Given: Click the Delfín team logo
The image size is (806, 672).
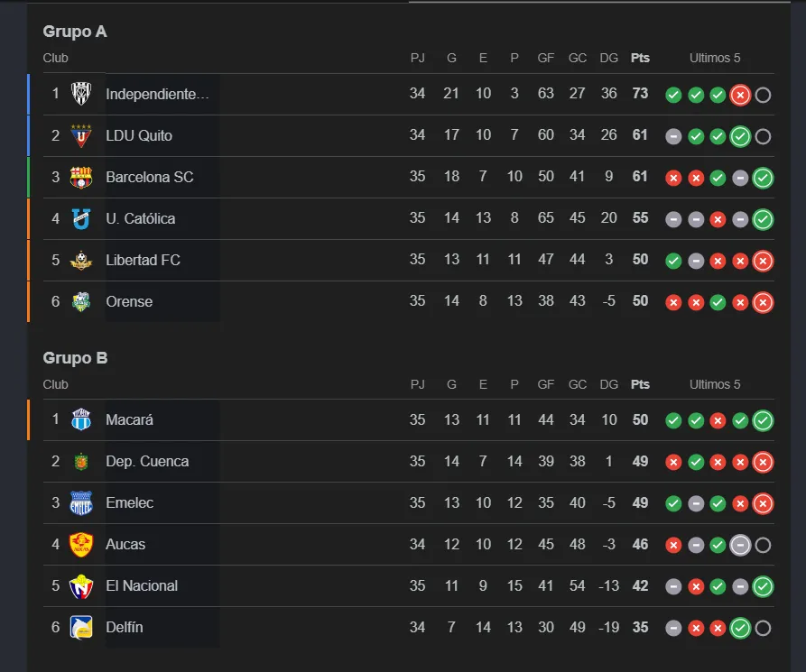Looking at the screenshot, I should pyautogui.click(x=81, y=627).
